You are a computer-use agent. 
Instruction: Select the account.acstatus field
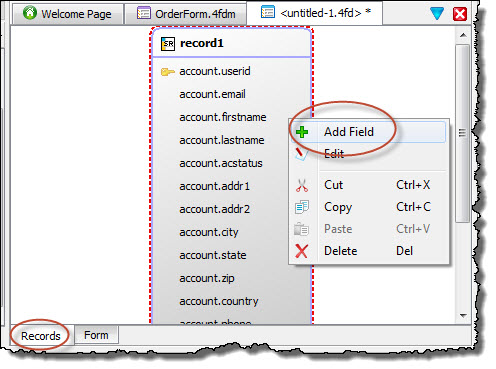point(221,163)
